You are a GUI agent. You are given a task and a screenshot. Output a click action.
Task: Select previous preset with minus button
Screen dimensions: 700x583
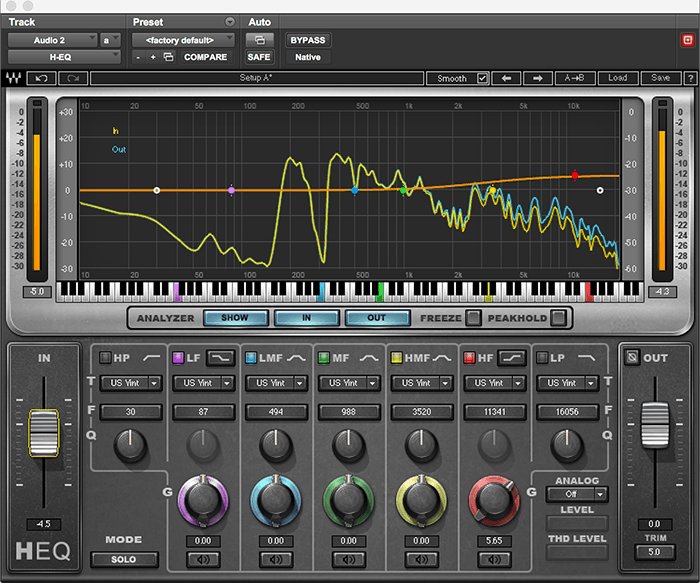point(138,57)
